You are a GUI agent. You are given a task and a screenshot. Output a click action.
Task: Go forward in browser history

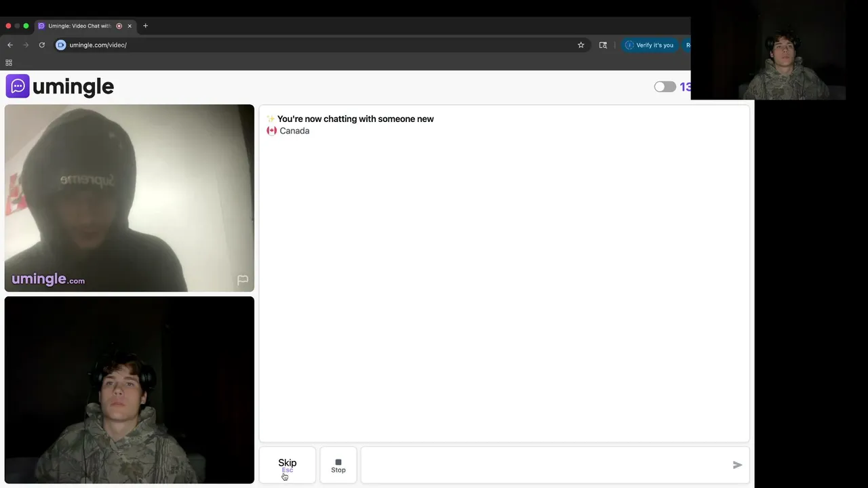point(26,45)
